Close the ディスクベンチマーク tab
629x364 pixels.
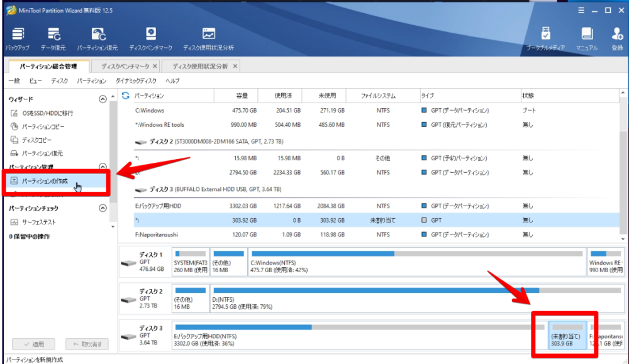[155, 66]
